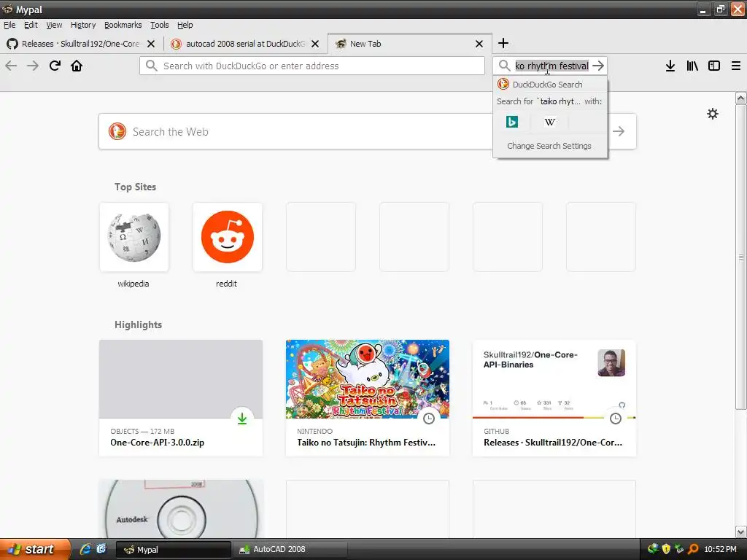747x560 pixels.
Task: Search with Wikipedia engine icon
Action: tap(550, 122)
